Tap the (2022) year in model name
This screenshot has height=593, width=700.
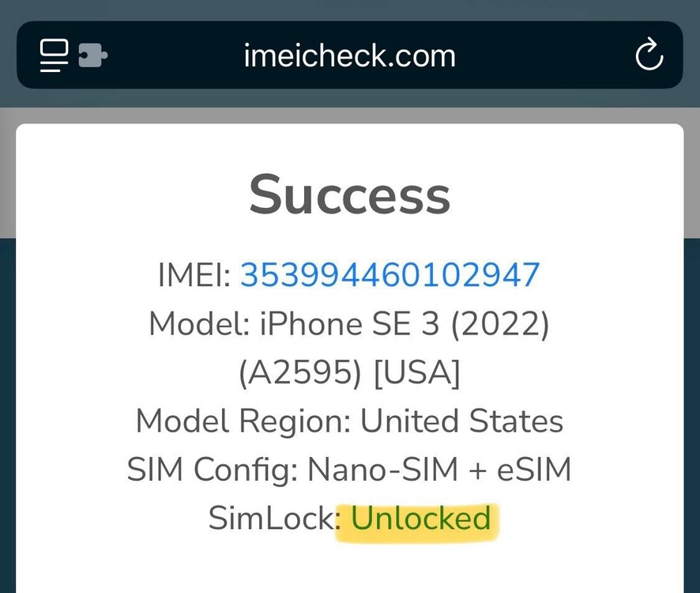[500, 324]
